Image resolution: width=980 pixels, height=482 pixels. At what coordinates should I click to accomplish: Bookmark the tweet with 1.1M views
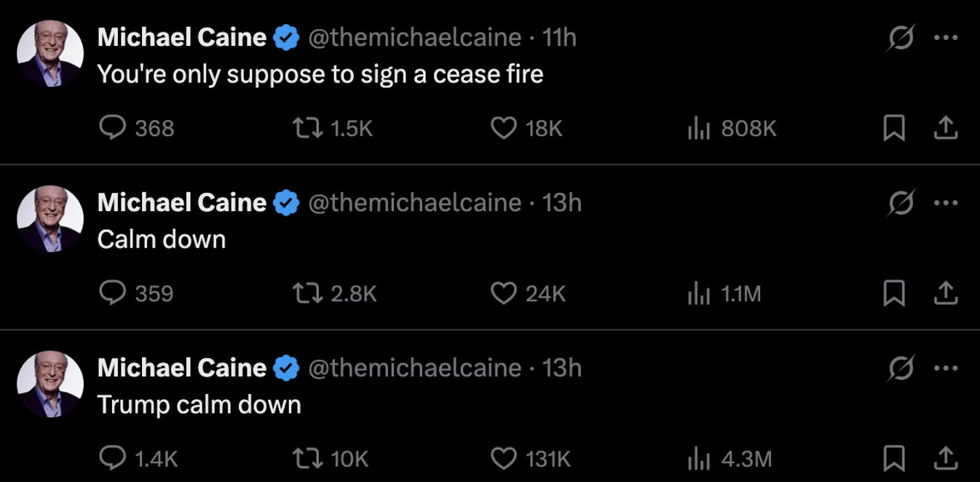coord(893,293)
